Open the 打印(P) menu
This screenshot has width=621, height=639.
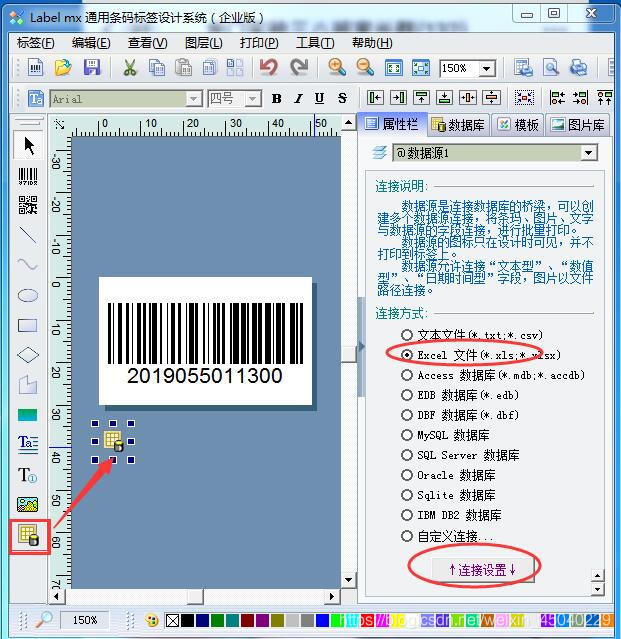pos(259,43)
